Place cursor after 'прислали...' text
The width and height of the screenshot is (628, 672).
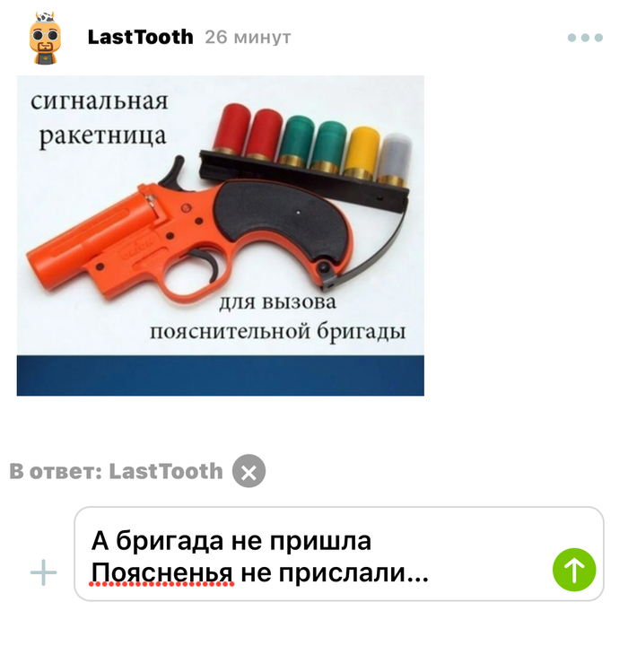(x=430, y=572)
